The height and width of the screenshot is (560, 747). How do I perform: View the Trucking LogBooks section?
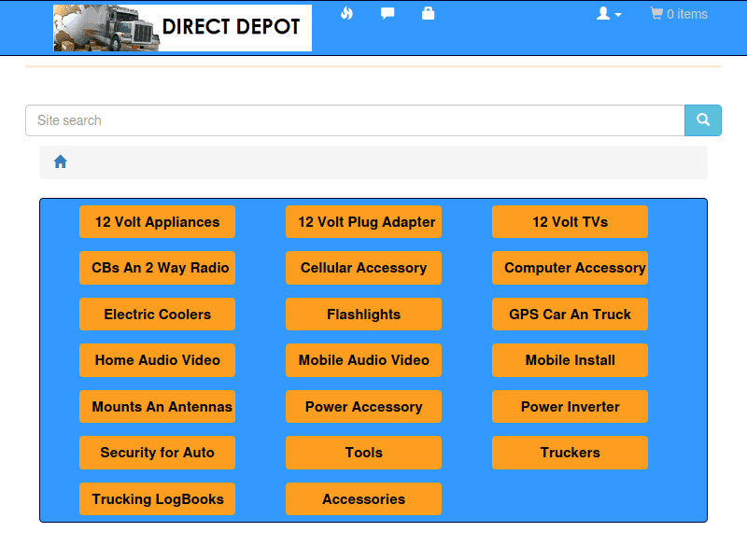(x=157, y=499)
